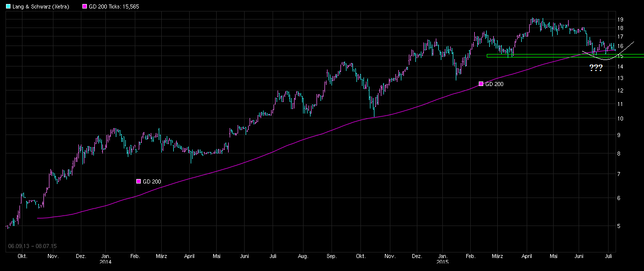Click the price axis label 11

click(621, 104)
